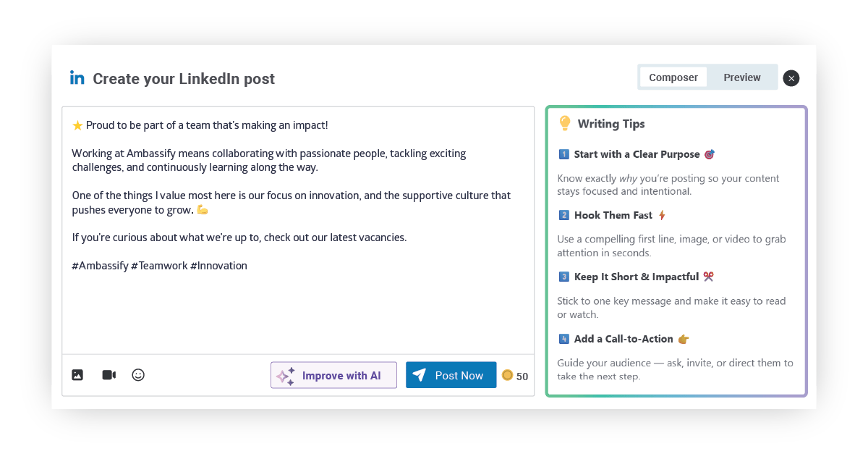Select the Composer tab
The height and width of the screenshot is (454, 868).
click(x=673, y=77)
